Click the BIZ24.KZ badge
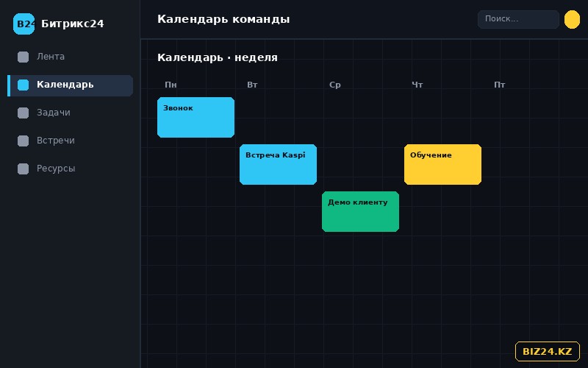Viewport: 588px width, 368px height. 548,352
